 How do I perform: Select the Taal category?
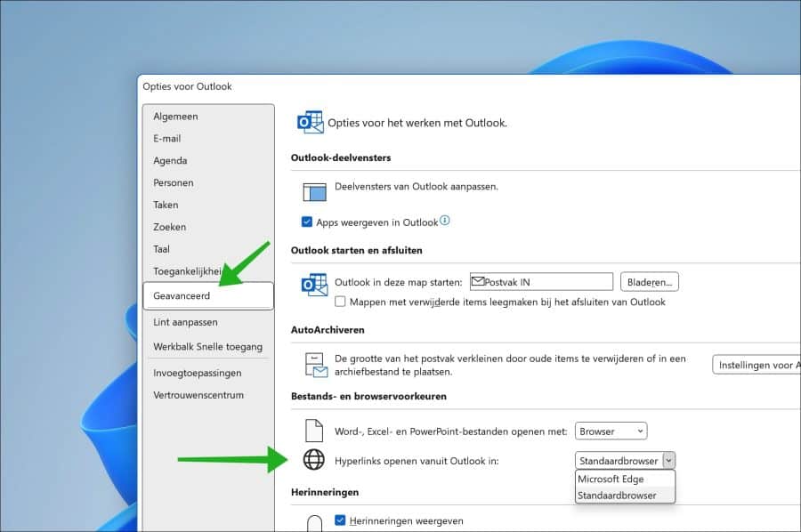click(161, 249)
